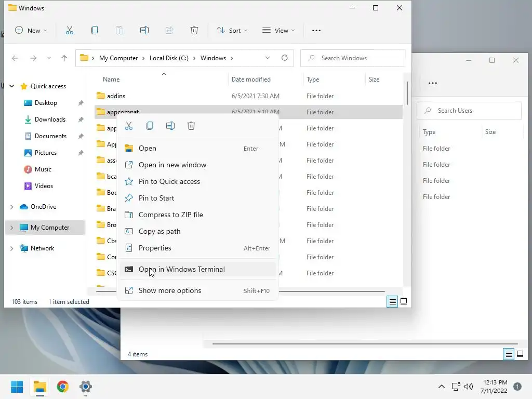532x399 pixels.
Task: Click the volume speaker tray icon
Action: (469, 387)
